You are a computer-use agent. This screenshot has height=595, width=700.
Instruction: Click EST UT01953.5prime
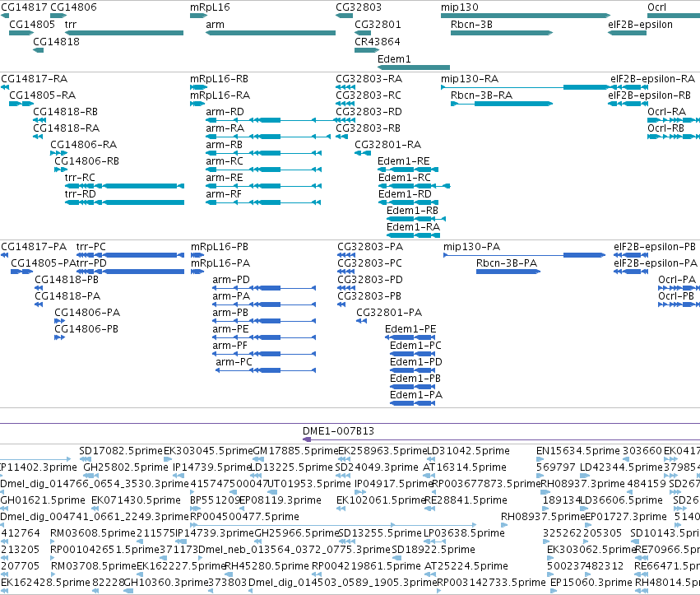point(272,492)
